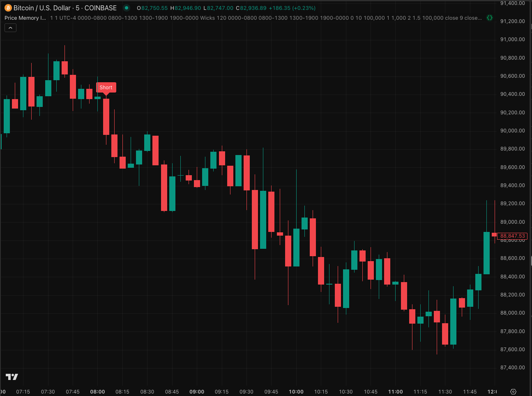Image resolution: width=532 pixels, height=396 pixels.
Task: Click time axis label 07:45
Action: (x=73, y=391)
